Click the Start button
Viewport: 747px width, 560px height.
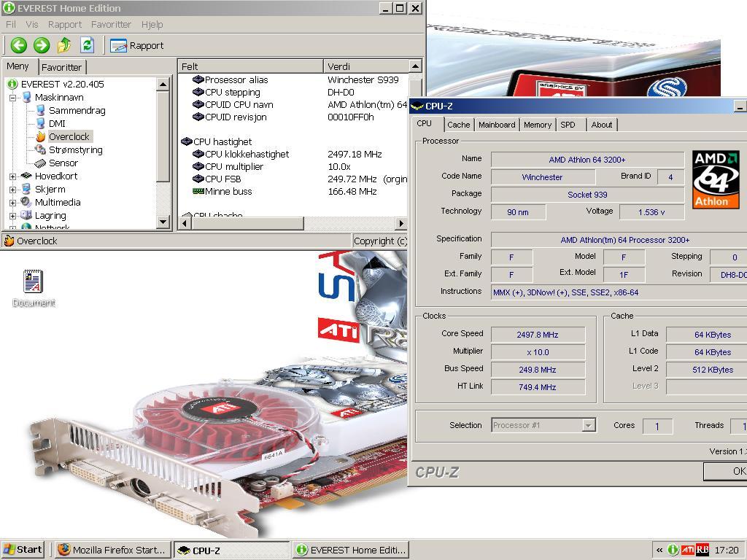[23, 549]
